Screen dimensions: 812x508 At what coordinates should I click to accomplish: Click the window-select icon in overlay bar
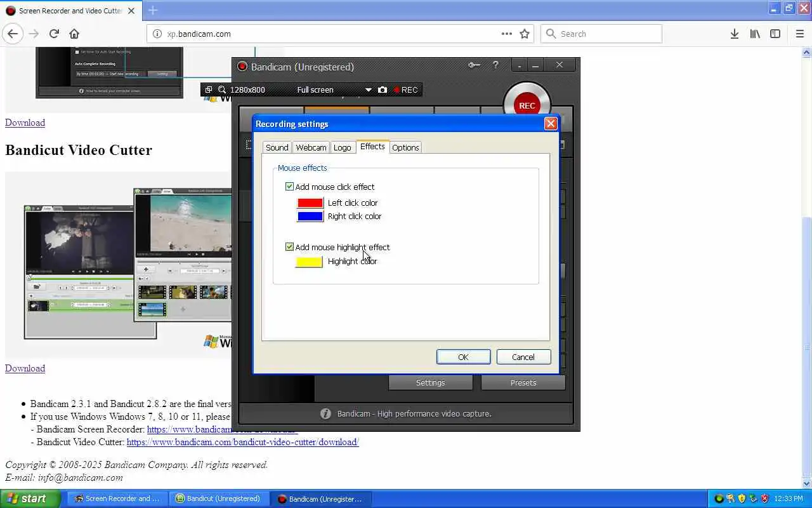point(209,90)
